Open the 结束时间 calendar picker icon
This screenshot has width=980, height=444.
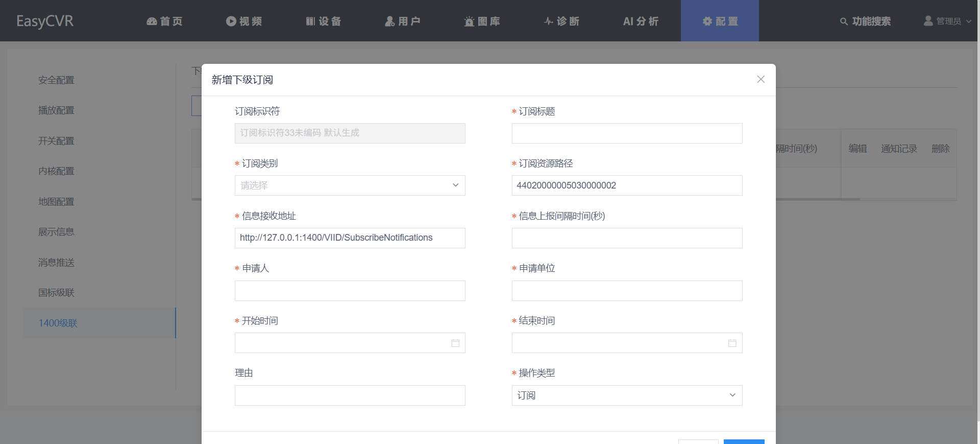point(732,343)
